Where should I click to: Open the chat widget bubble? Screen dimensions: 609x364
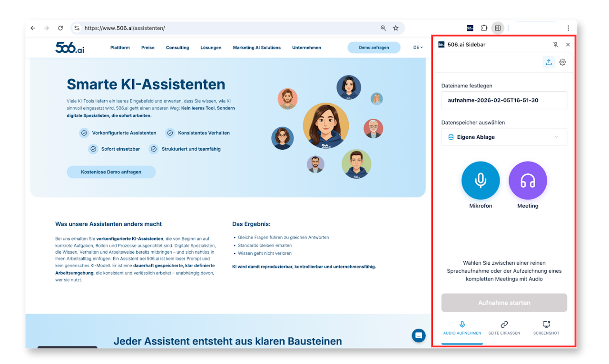pyautogui.click(x=419, y=335)
